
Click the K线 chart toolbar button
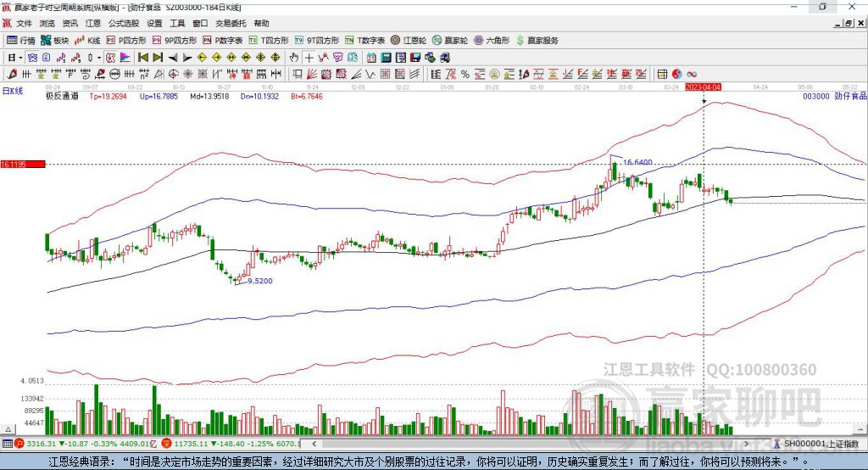pos(87,41)
